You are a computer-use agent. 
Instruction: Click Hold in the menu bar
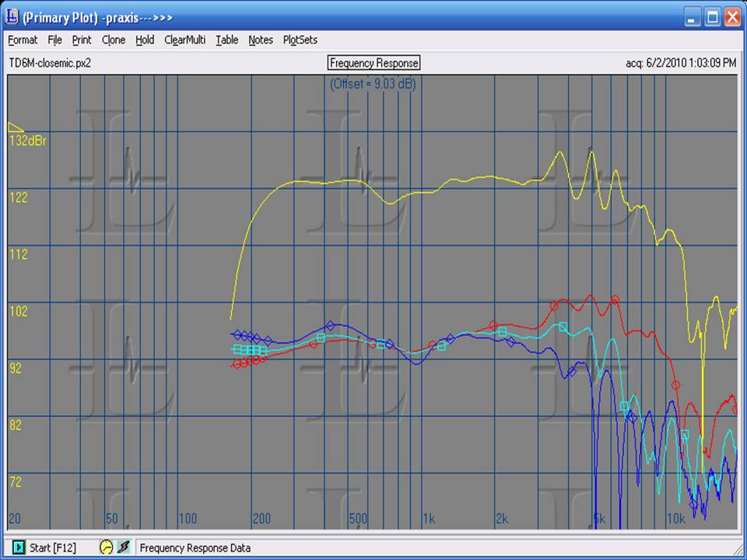(145, 40)
